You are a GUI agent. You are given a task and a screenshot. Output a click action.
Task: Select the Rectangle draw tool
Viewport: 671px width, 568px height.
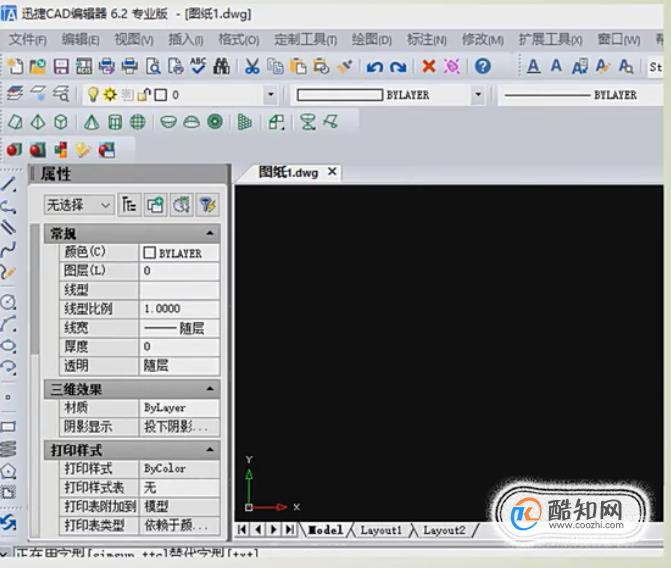(9, 426)
